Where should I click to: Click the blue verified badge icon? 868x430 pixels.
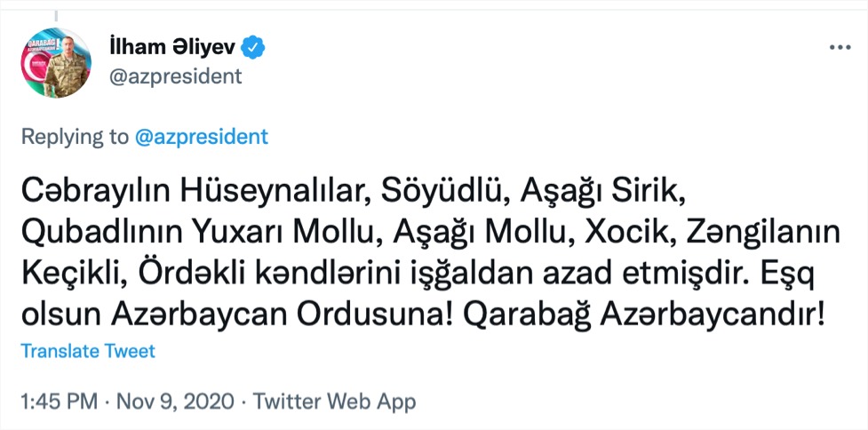click(253, 47)
